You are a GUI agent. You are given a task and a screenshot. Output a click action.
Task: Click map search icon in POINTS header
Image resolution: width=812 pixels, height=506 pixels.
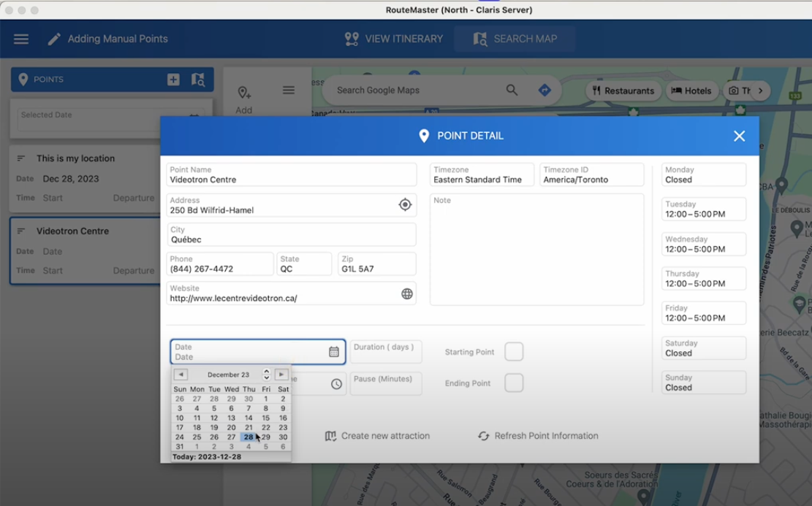point(198,79)
